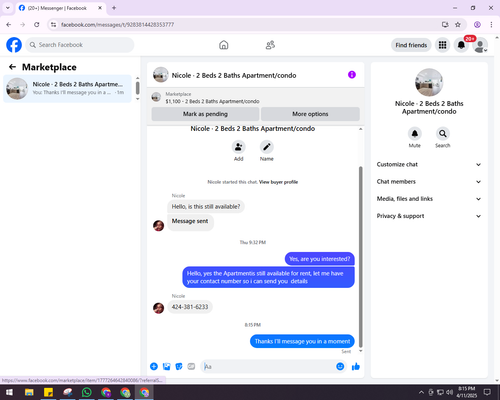Click the message 'Hello, is this still available?'

206,207
